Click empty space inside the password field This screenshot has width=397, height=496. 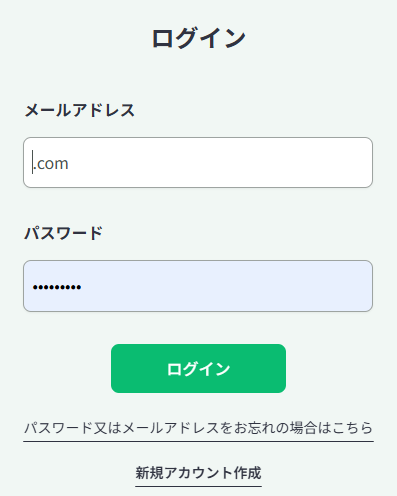[x=227, y=286]
